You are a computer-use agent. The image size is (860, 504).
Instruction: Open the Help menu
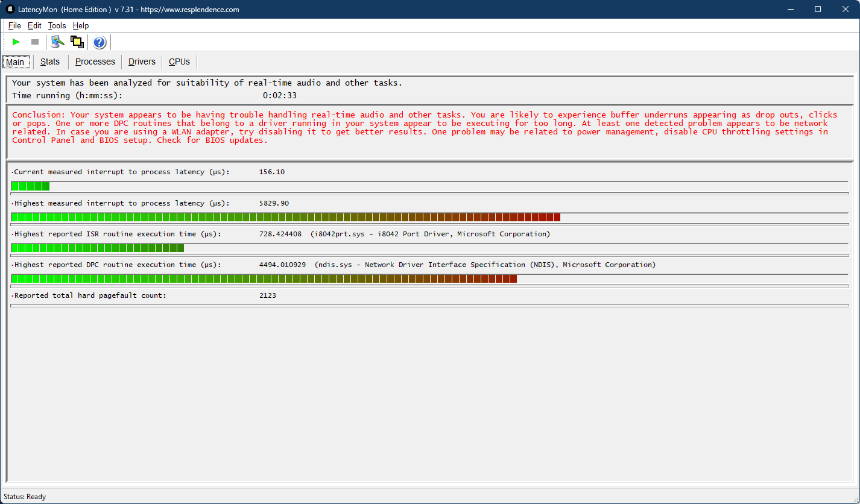click(81, 26)
